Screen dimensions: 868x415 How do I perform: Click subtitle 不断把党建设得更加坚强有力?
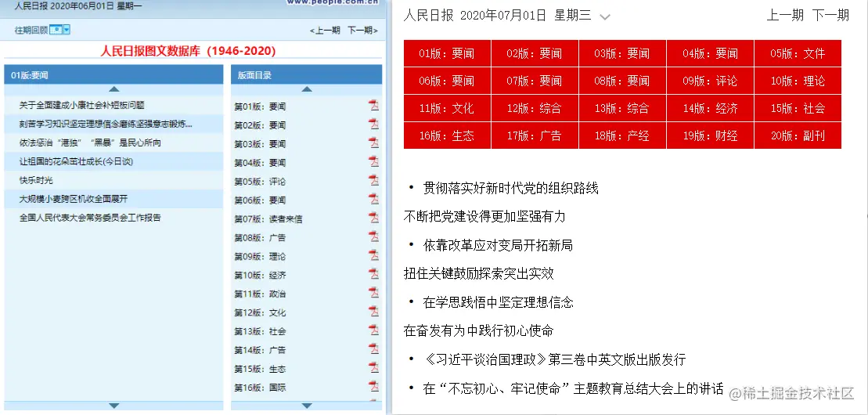click(x=484, y=217)
